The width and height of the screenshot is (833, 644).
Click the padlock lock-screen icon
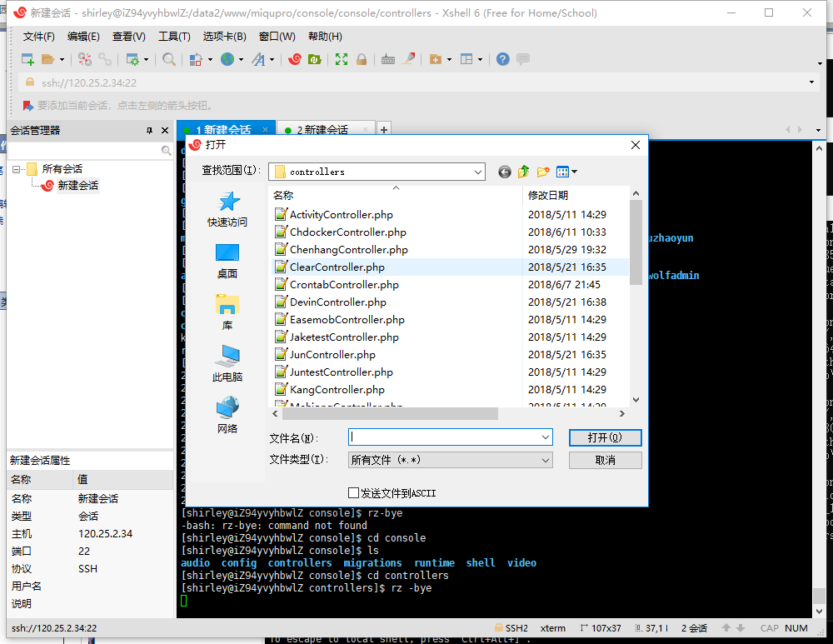tap(362, 59)
